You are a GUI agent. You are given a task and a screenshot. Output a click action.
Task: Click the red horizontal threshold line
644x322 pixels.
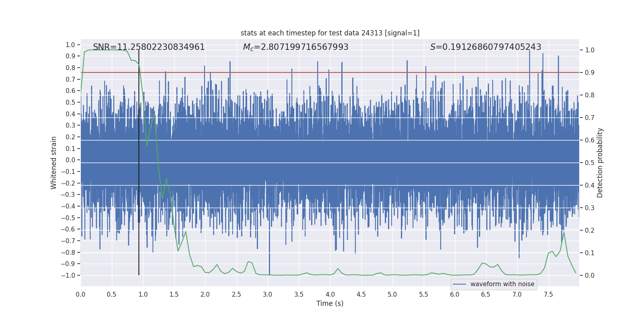coord(330,72)
